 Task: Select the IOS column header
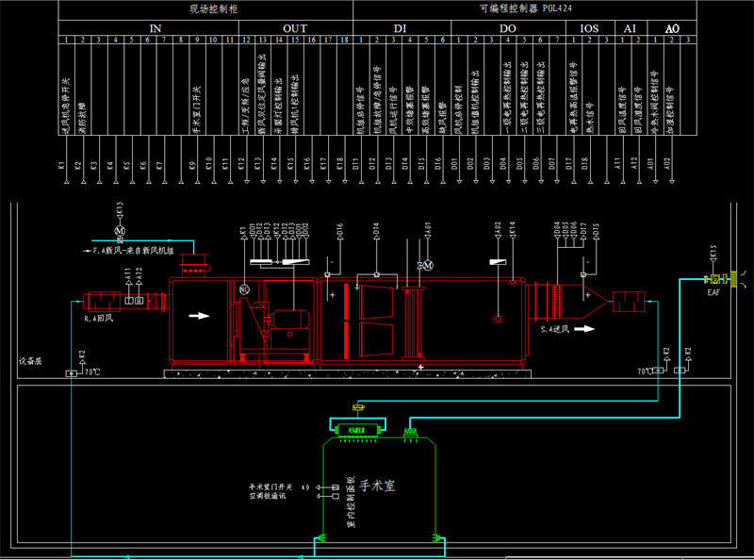point(588,28)
